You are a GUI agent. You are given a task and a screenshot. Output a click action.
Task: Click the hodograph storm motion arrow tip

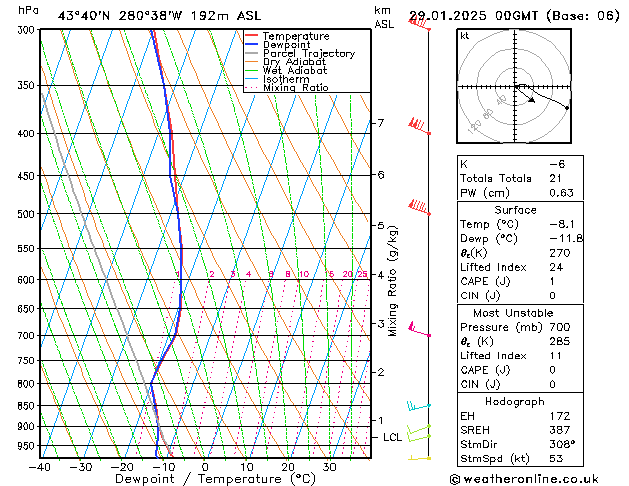tap(567, 107)
